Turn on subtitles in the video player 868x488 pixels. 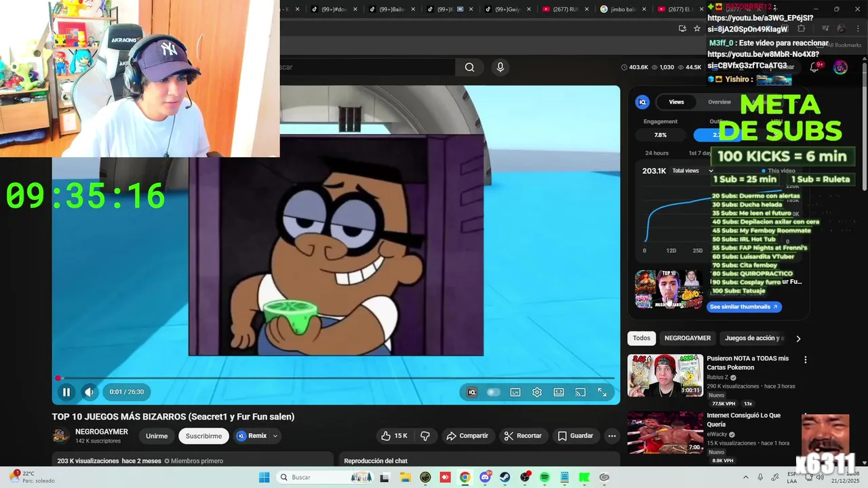515,392
